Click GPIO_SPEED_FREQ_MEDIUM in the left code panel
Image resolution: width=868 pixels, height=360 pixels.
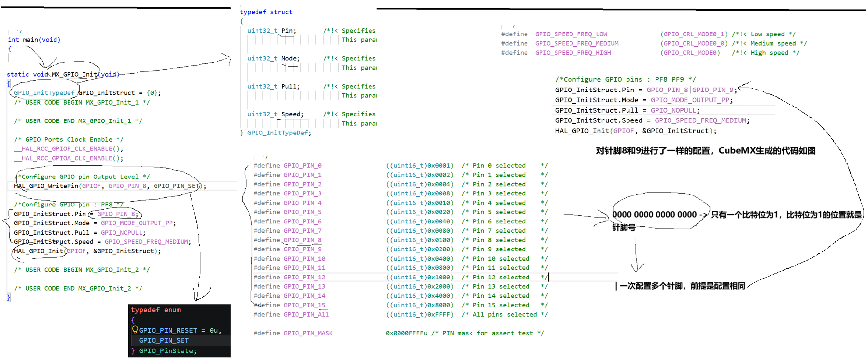click(146, 242)
